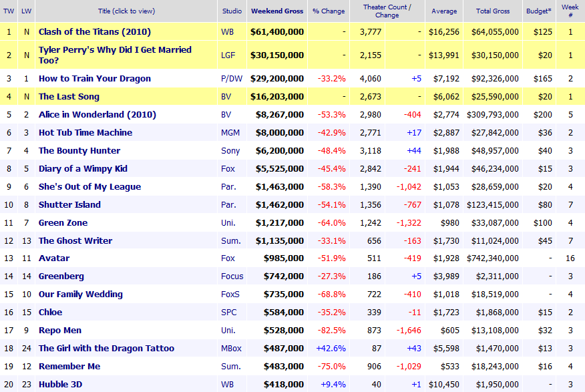Go to the Greenberg movie page
The width and height of the screenshot is (585, 392).
(x=61, y=276)
